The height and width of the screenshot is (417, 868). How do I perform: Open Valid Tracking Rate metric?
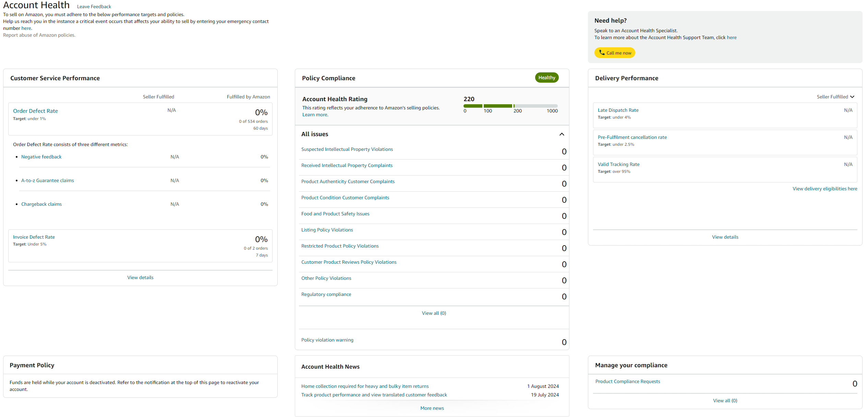618,164
